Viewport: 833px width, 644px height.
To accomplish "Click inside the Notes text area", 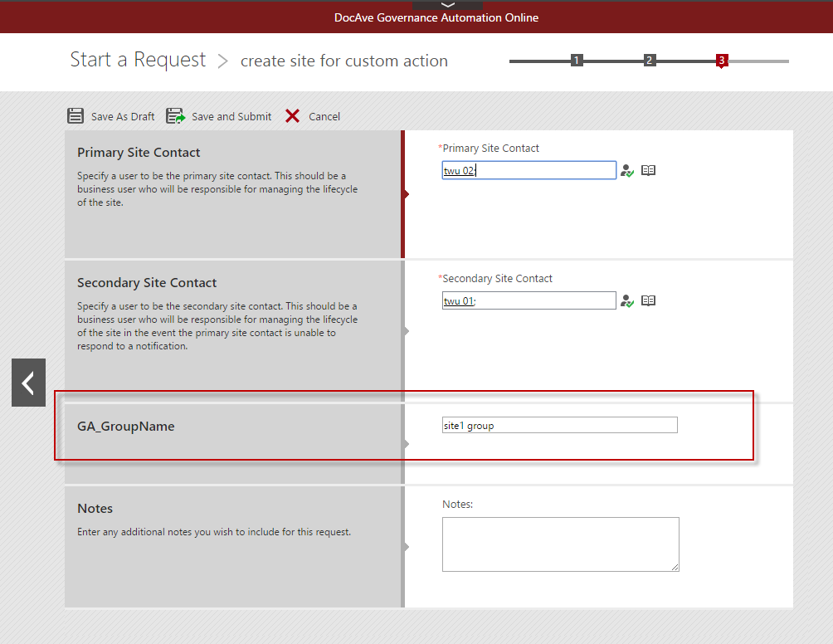I will point(560,544).
